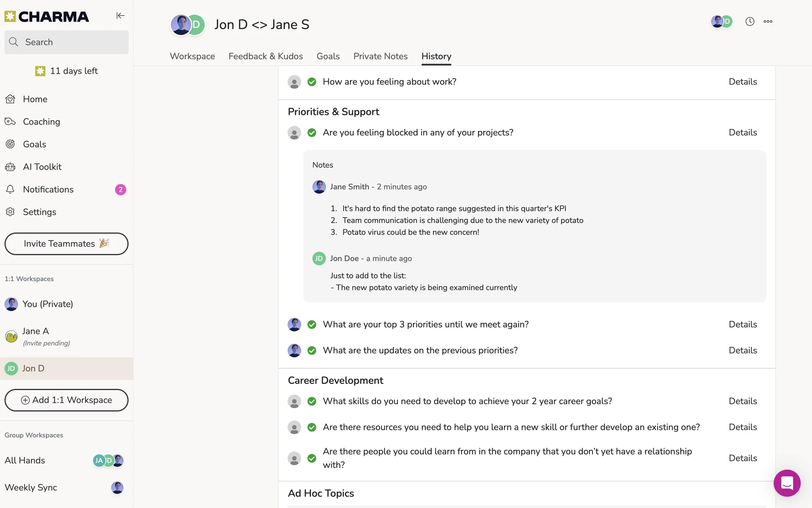Viewport: 812px width, 508px height.
Task: Collapse the sidebar with the arrow icon
Action: coord(121,16)
